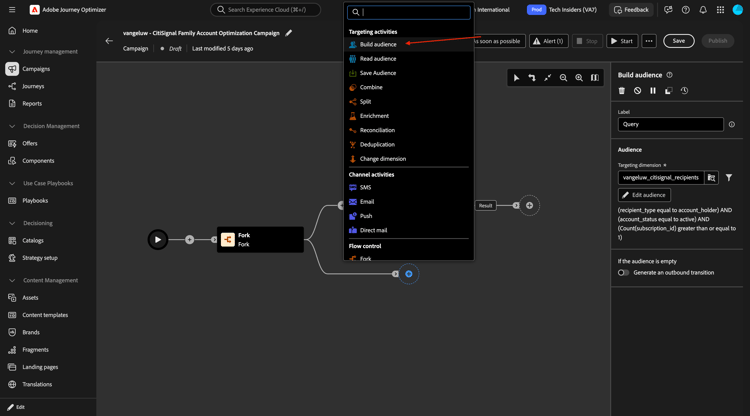Choose Change dimension activity
The height and width of the screenshot is (416, 750).
click(x=408, y=159)
